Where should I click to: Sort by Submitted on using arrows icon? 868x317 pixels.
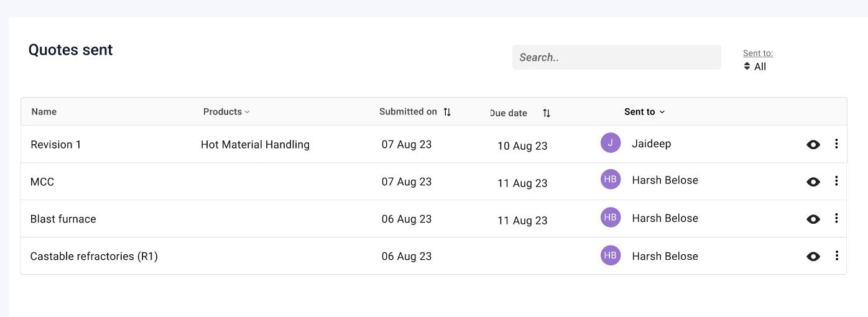(447, 113)
